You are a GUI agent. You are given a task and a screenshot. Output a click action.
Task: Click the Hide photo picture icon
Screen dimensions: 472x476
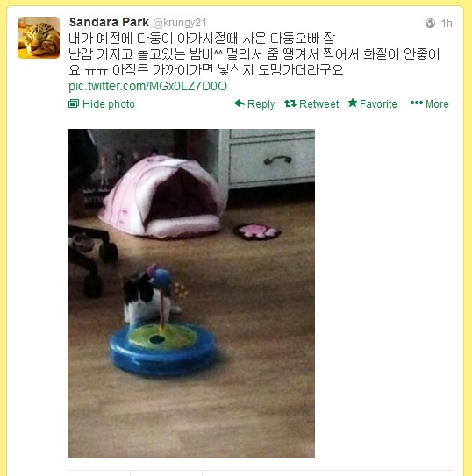coord(74,103)
